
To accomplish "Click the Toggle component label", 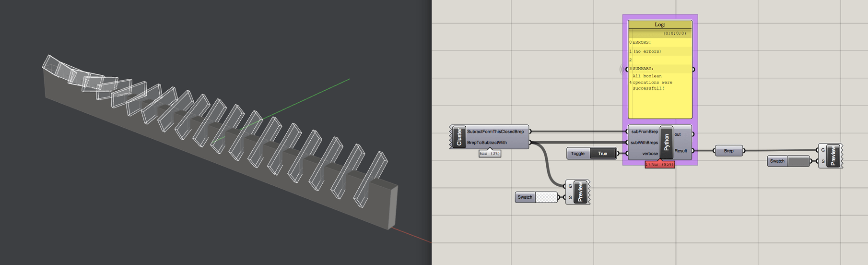I will tap(578, 154).
